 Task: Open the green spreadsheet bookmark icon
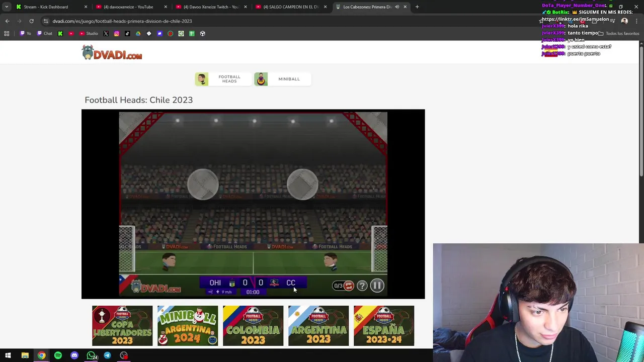[192, 34]
